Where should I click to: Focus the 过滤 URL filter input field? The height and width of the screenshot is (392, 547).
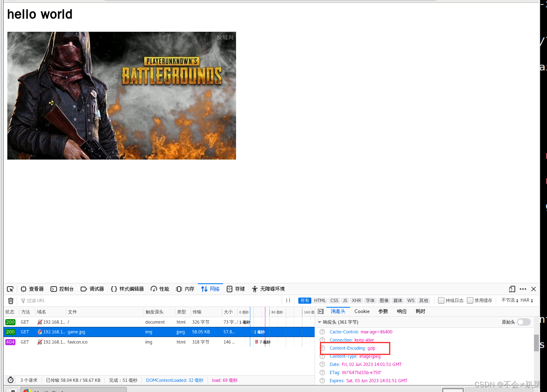point(151,301)
